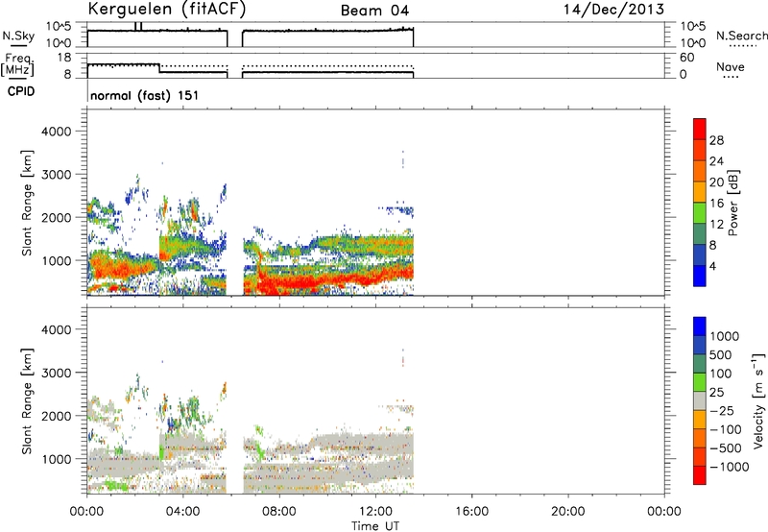Click power colorbar value '4'
Image resolution: width=768 pixels, height=532 pixels.
click(x=712, y=266)
